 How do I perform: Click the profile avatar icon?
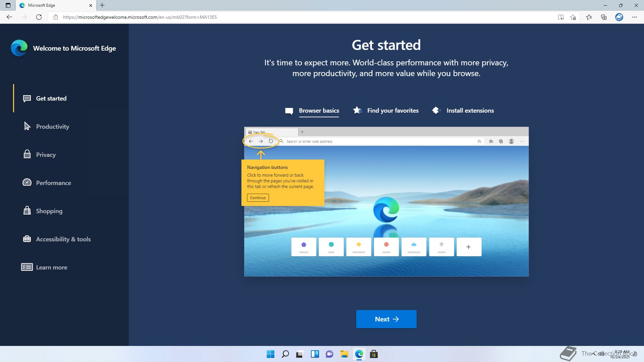pos(619,17)
